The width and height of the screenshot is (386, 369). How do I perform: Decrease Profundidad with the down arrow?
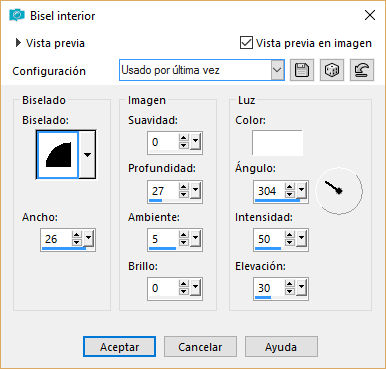pyautogui.click(x=183, y=195)
